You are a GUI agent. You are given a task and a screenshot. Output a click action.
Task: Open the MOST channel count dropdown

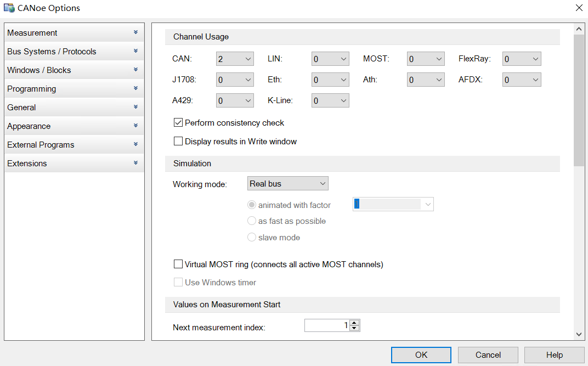point(426,59)
